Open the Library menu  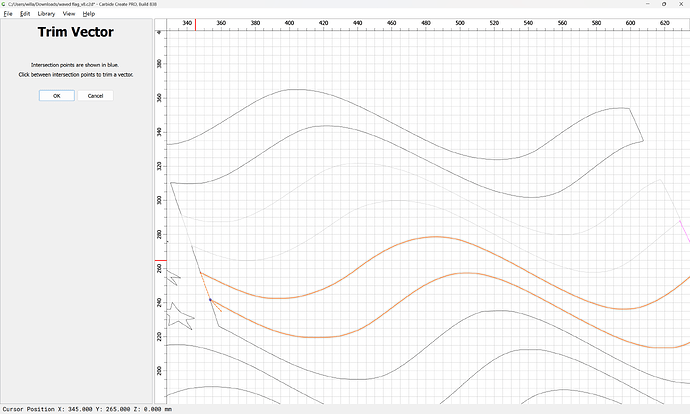click(46, 14)
